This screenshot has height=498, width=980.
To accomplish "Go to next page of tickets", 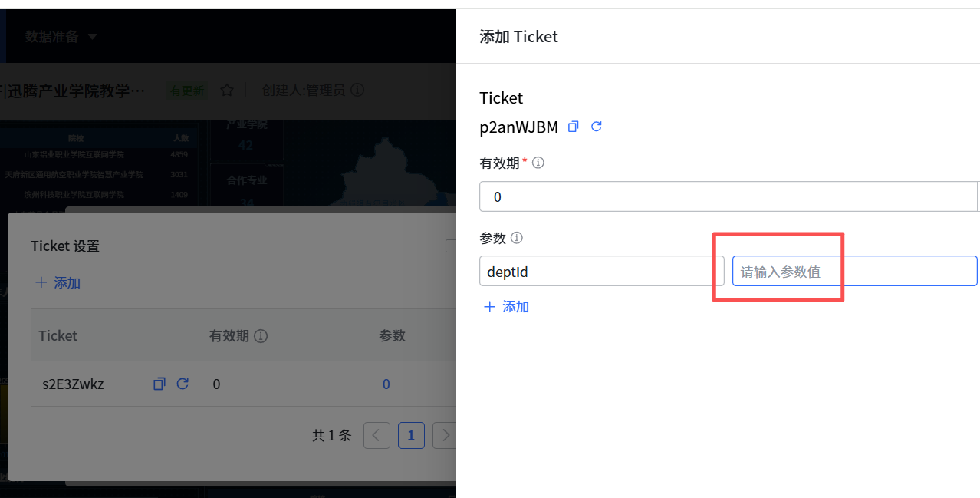I will click(445, 436).
